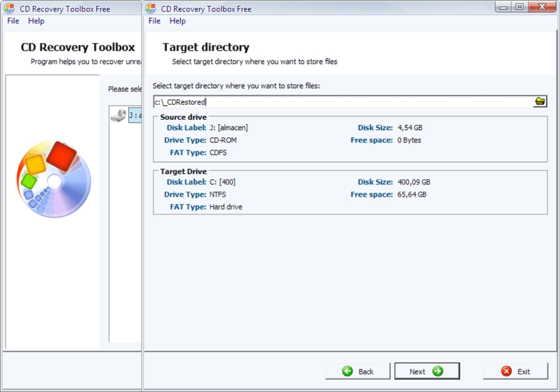Click the front window title bar app icon

point(151,8)
